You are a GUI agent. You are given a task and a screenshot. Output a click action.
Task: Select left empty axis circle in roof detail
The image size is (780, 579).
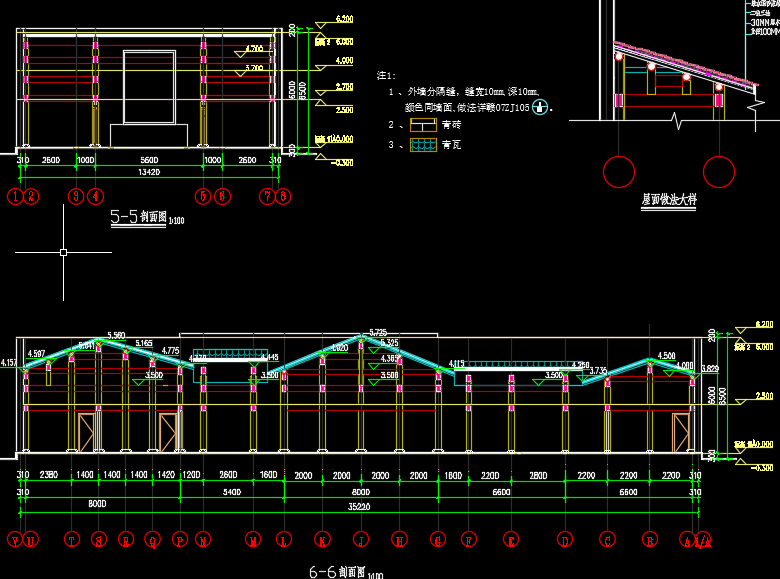619,172
